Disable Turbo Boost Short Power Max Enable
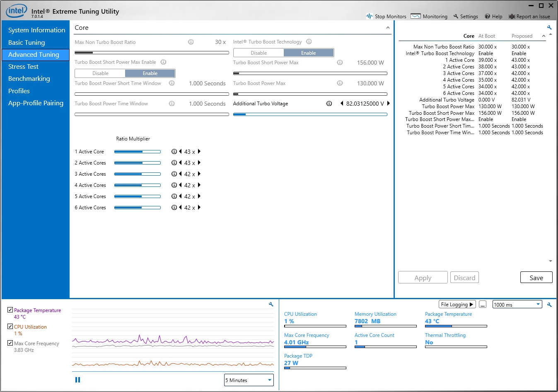The image size is (558, 392). 100,73
